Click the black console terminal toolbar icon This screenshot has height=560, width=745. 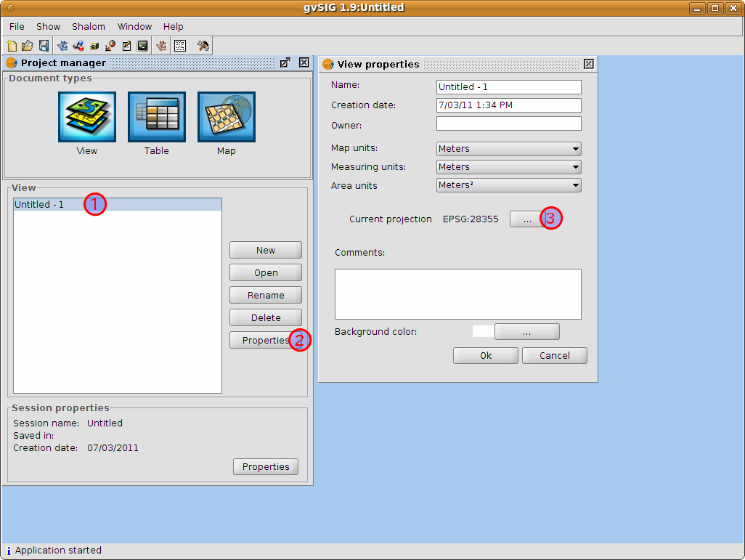point(142,46)
